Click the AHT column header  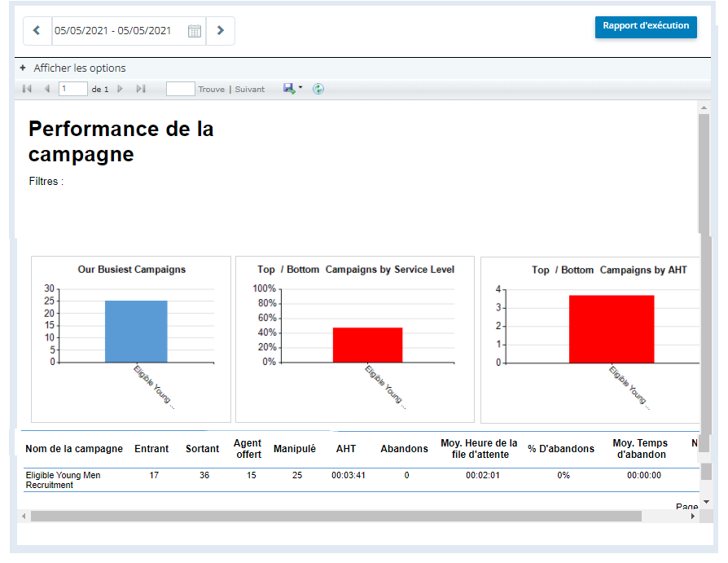pos(346,449)
